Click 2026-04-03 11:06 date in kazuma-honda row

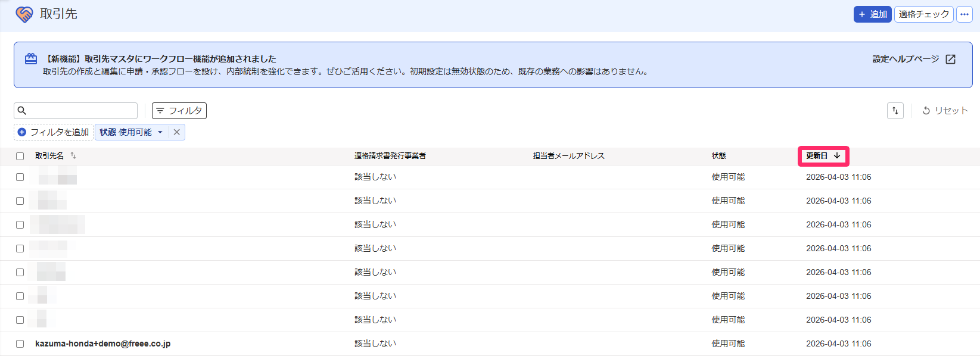[839, 343]
